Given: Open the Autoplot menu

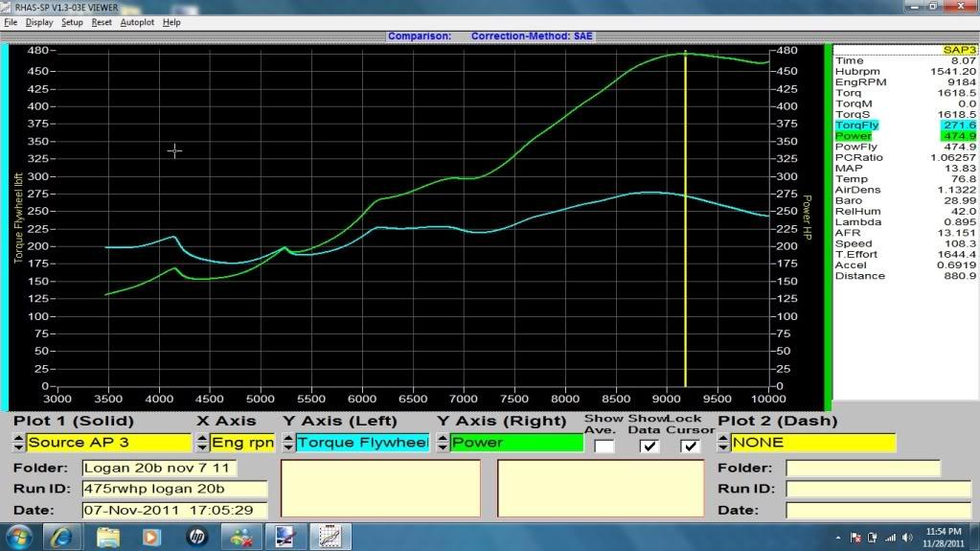Looking at the screenshot, I should pyautogui.click(x=137, y=22).
